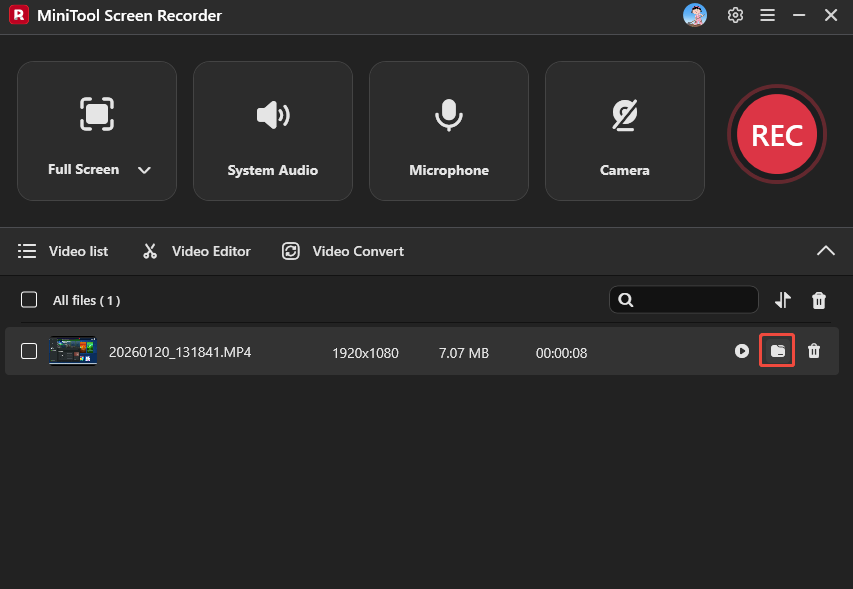The width and height of the screenshot is (853, 589).
Task: Open the recording's folder location
Action: tap(777, 352)
